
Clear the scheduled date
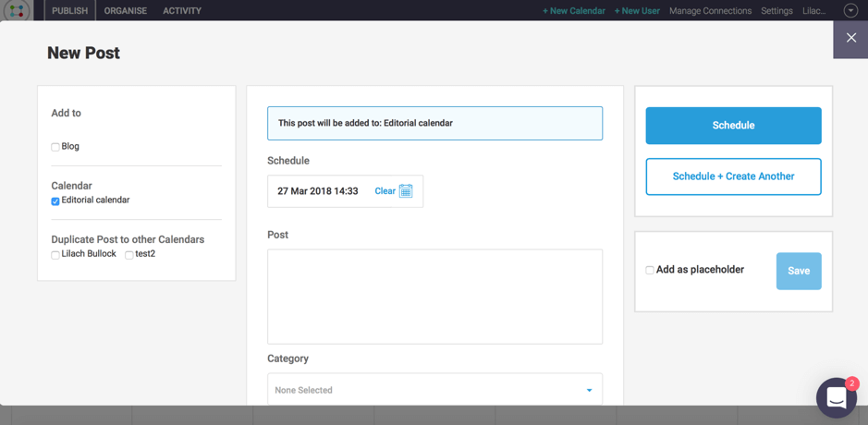(385, 191)
